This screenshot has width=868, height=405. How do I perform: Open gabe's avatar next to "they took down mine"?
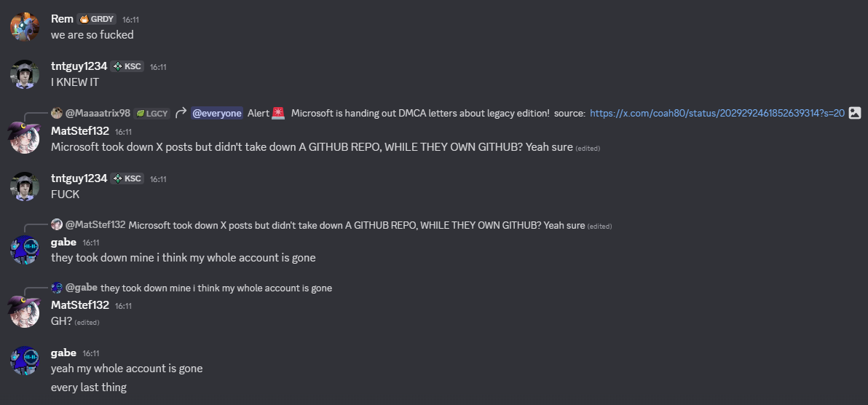click(25, 249)
